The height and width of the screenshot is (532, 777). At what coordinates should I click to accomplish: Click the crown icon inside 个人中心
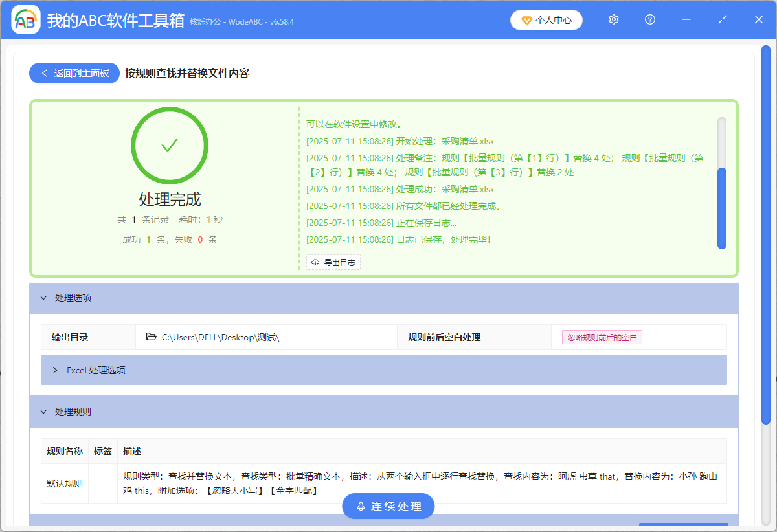(526, 20)
